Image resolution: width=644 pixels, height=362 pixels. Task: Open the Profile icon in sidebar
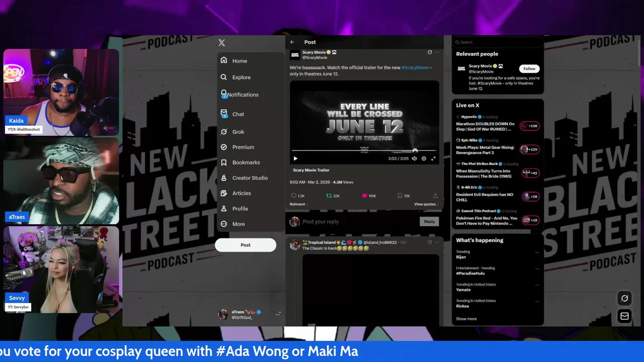coord(224,208)
